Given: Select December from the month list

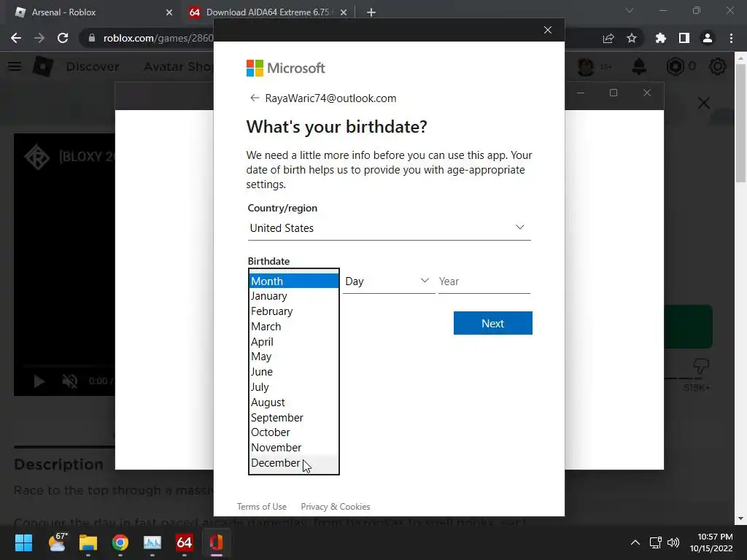Looking at the screenshot, I should point(293,462).
